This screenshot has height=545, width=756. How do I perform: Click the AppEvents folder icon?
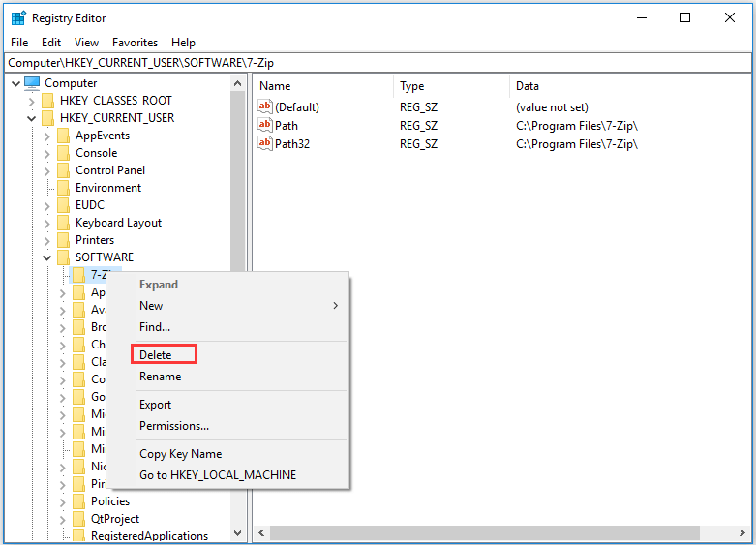(x=63, y=136)
